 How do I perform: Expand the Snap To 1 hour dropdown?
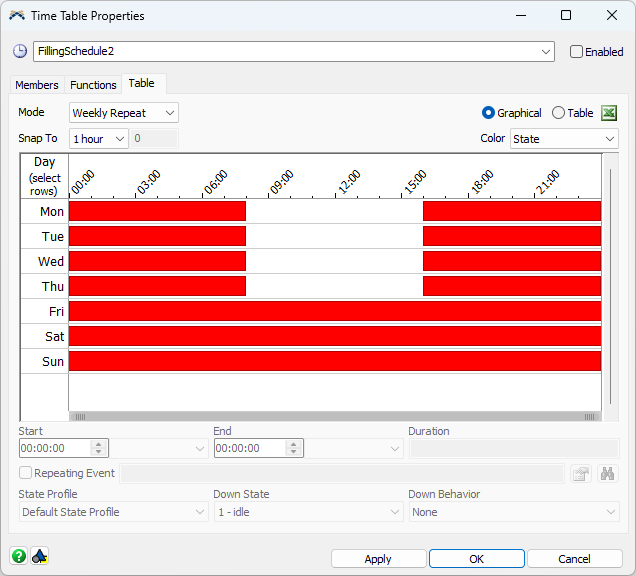(x=99, y=139)
